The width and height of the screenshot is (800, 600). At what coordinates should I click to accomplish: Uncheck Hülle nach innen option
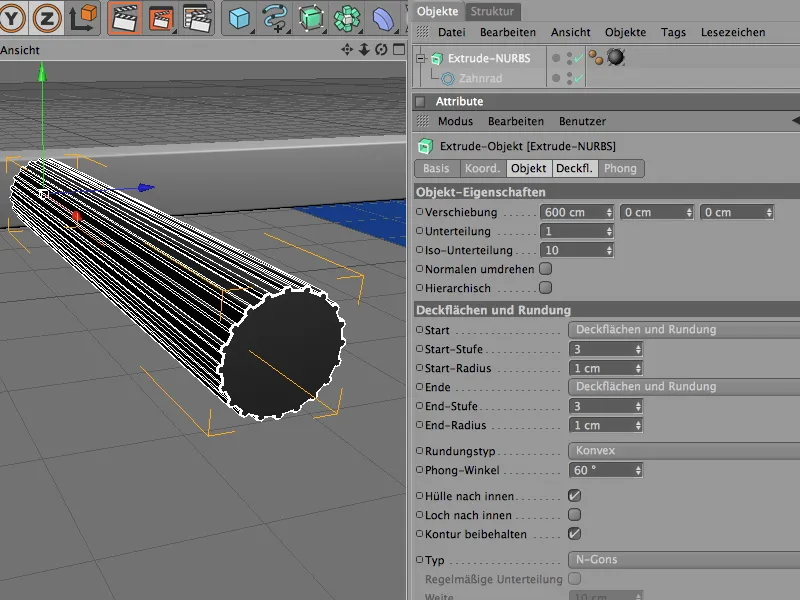(x=574, y=496)
